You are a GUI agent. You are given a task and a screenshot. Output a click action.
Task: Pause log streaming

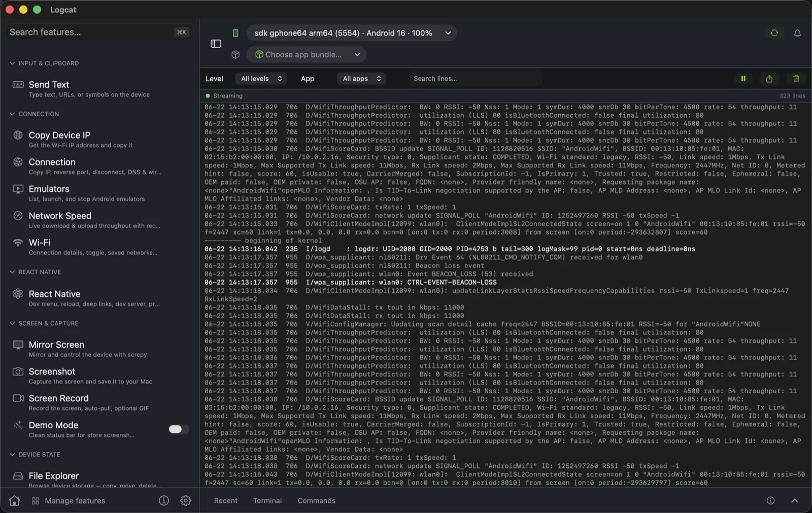tap(743, 79)
